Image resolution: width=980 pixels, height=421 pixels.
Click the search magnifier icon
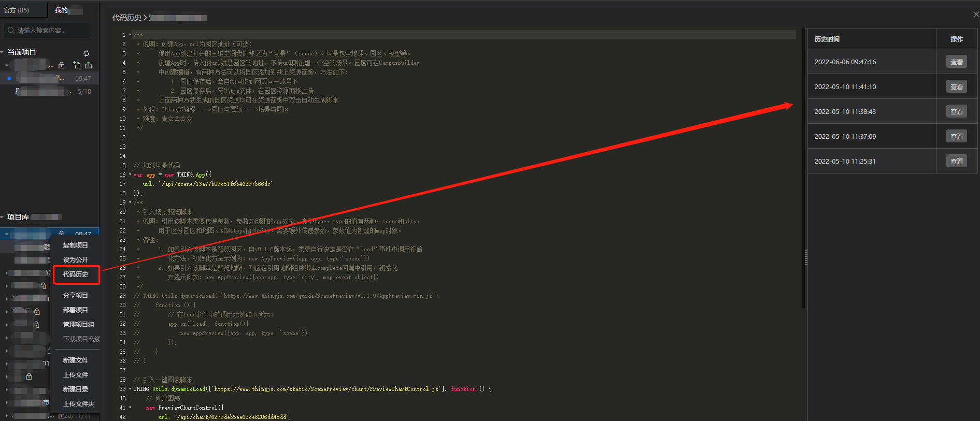tap(11, 31)
